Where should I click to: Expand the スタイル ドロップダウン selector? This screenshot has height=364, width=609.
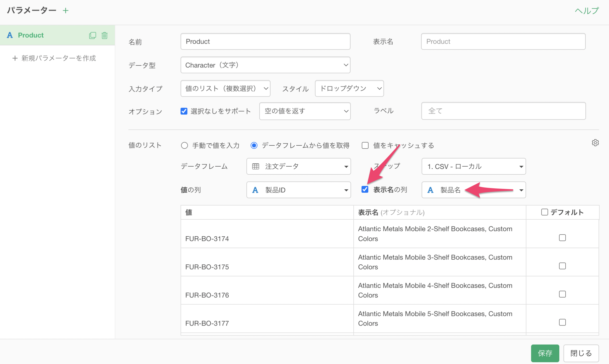(x=349, y=89)
